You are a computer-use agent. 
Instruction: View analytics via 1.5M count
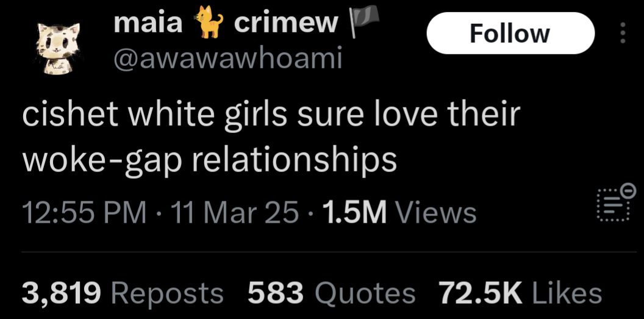click(355, 213)
